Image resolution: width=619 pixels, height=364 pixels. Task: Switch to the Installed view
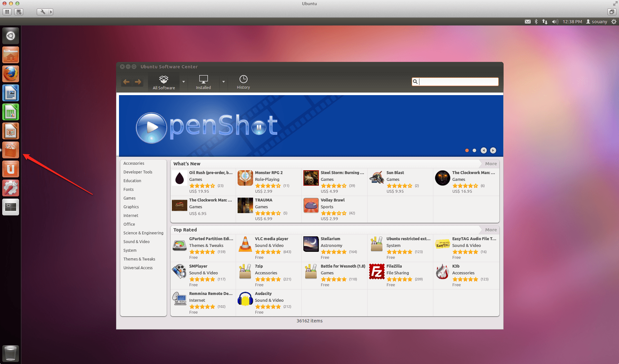(203, 82)
